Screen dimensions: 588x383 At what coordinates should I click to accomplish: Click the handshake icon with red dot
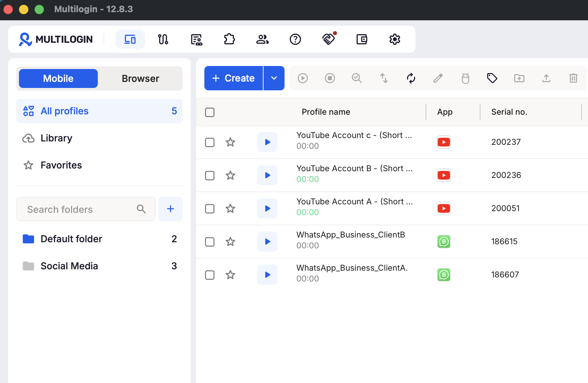tap(329, 39)
